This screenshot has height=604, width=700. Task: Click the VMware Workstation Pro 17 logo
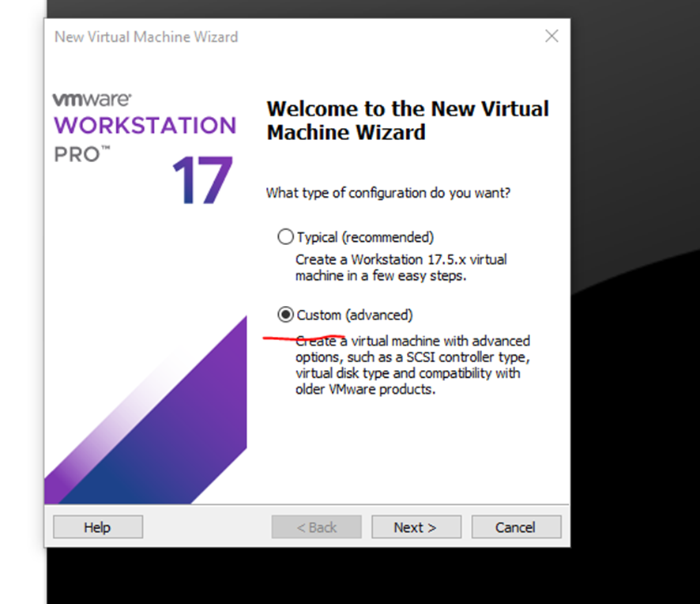[x=145, y=148]
